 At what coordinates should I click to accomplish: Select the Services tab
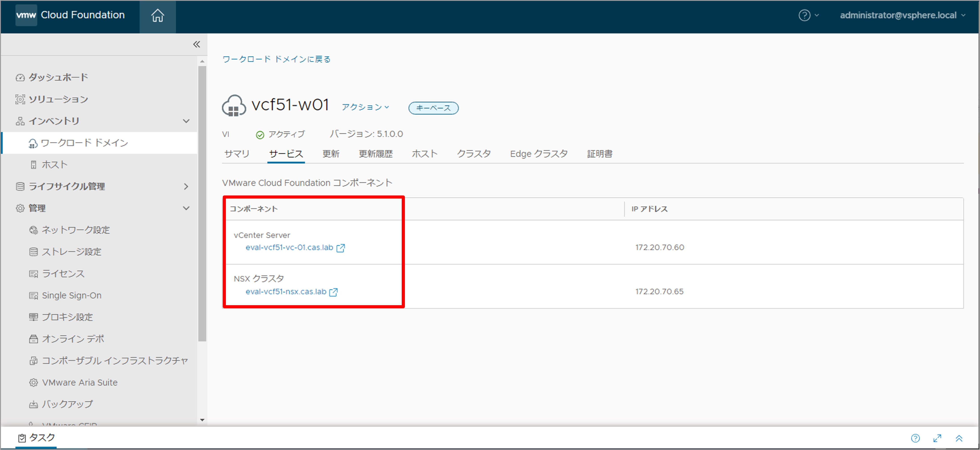point(286,154)
